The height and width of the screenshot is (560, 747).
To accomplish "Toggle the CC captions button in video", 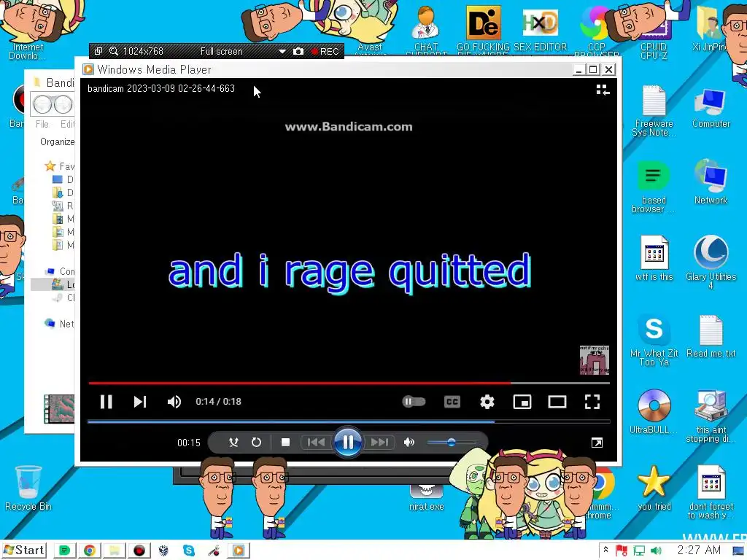I will click(452, 402).
